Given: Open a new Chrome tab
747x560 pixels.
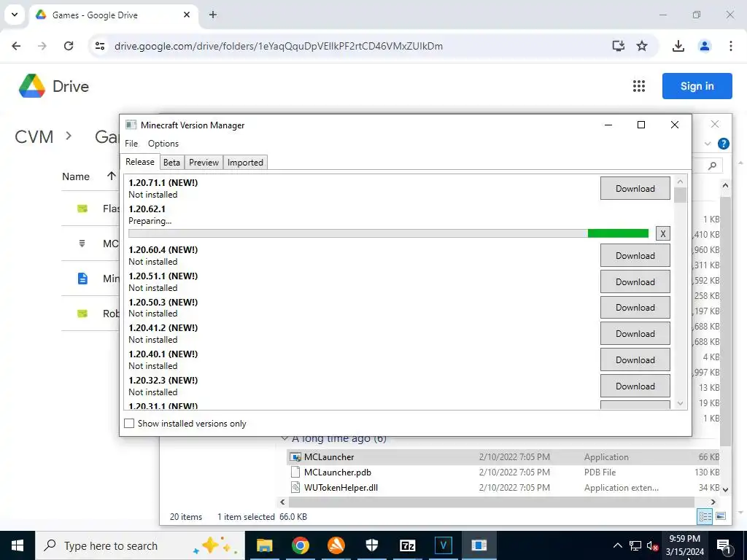Looking at the screenshot, I should (x=213, y=15).
